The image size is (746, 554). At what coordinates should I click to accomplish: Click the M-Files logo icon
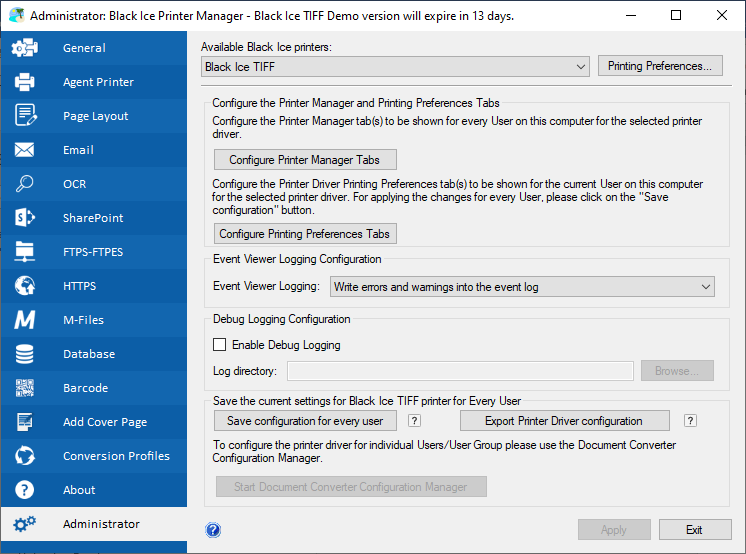pyautogui.click(x=25, y=320)
